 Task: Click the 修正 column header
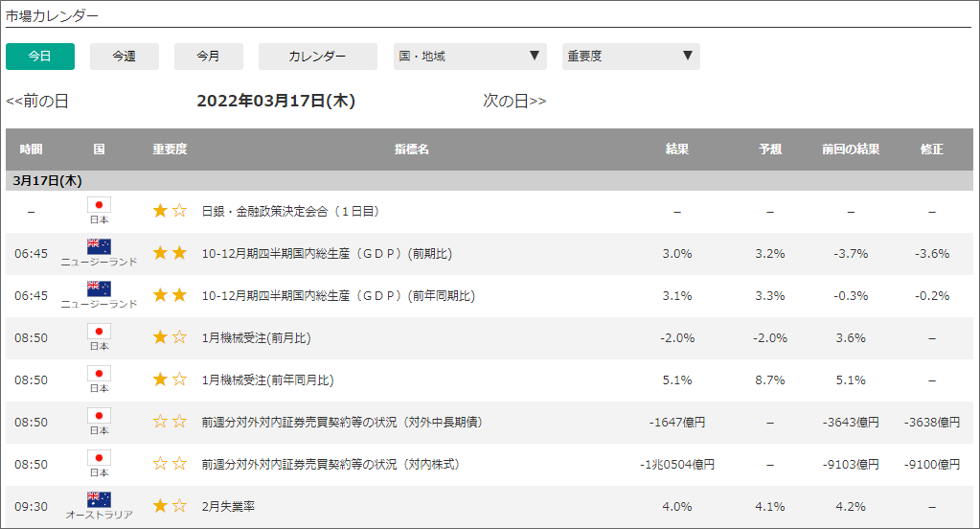pyautogui.click(x=931, y=149)
